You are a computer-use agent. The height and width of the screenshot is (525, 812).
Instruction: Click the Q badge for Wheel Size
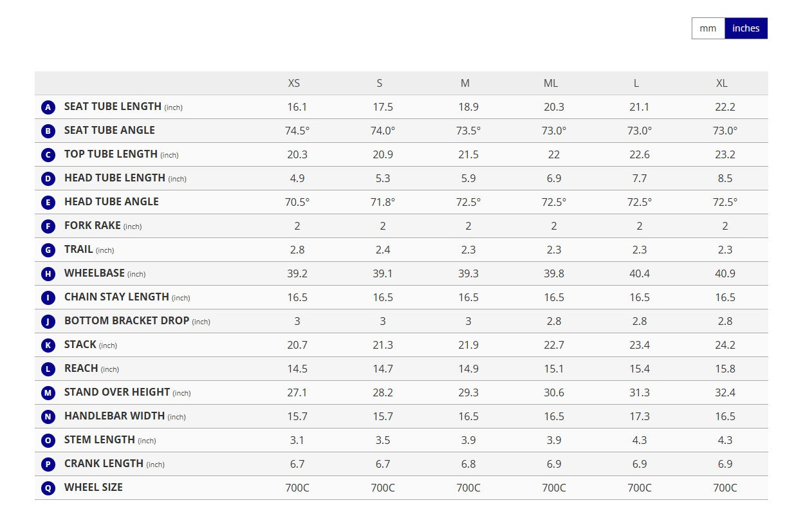point(48,488)
